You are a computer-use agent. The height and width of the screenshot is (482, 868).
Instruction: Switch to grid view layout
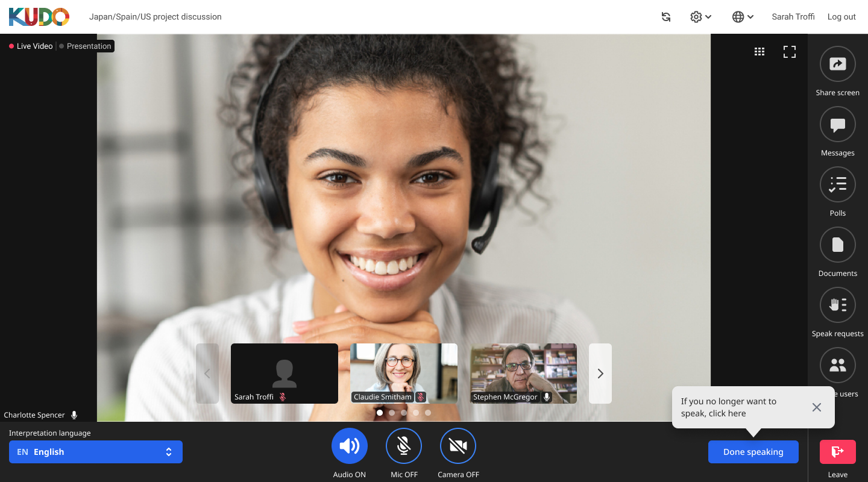point(759,52)
